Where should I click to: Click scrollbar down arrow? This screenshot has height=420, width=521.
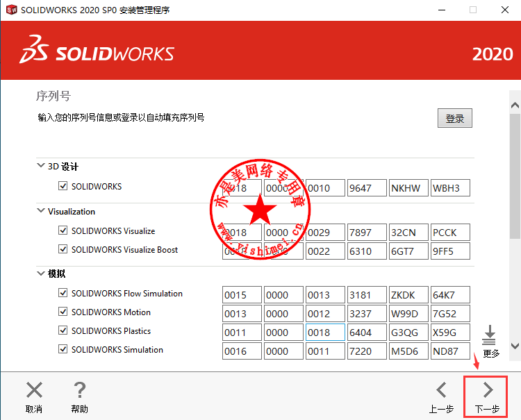point(515,346)
